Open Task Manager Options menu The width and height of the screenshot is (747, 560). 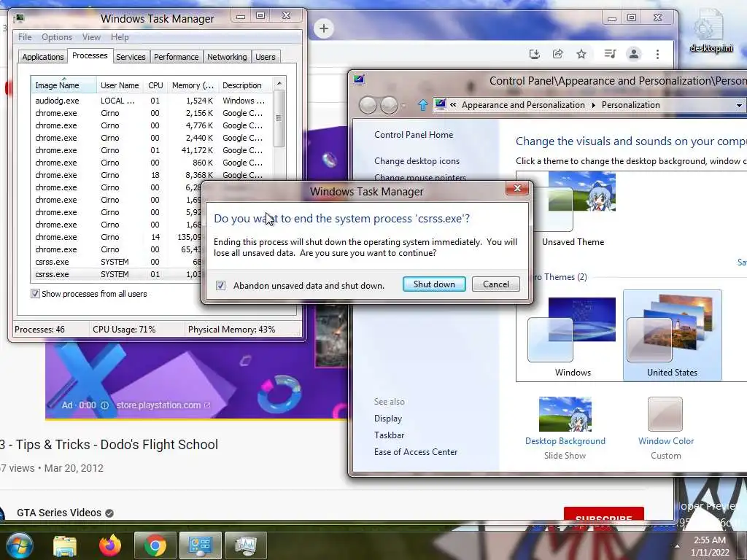(x=57, y=37)
